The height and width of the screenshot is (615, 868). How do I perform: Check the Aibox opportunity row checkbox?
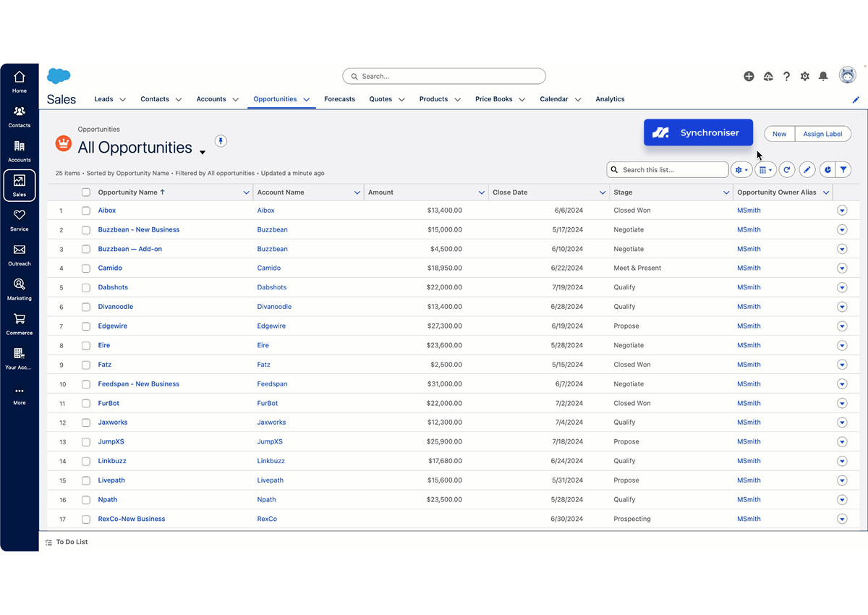pyautogui.click(x=86, y=211)
